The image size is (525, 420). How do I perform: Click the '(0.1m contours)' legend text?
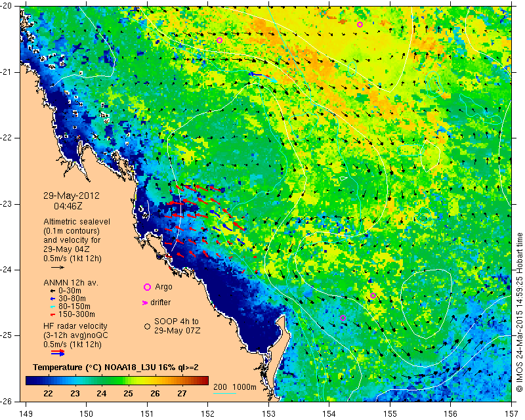click(x=72, y=231)
